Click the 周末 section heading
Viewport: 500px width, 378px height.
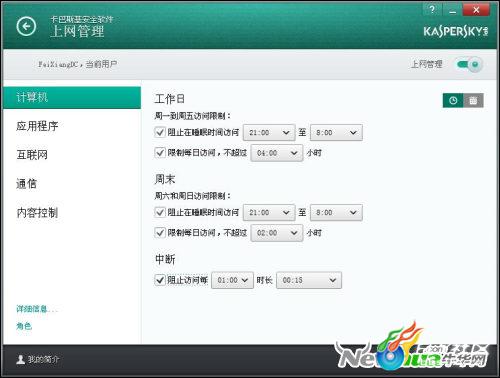(x=165, y=179)
